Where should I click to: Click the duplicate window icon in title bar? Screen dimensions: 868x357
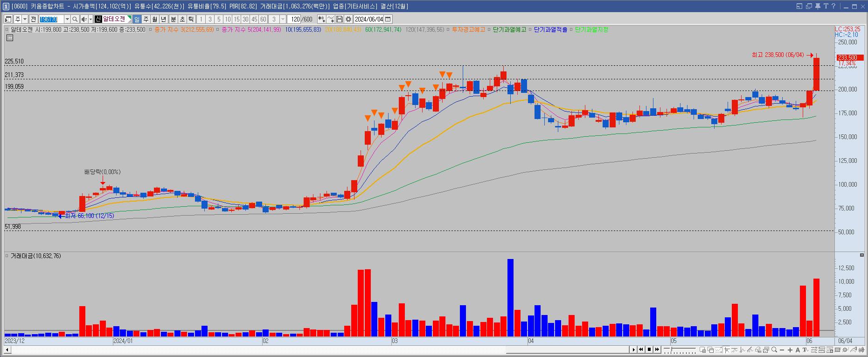pyautogui.click(x=809, y=6)
